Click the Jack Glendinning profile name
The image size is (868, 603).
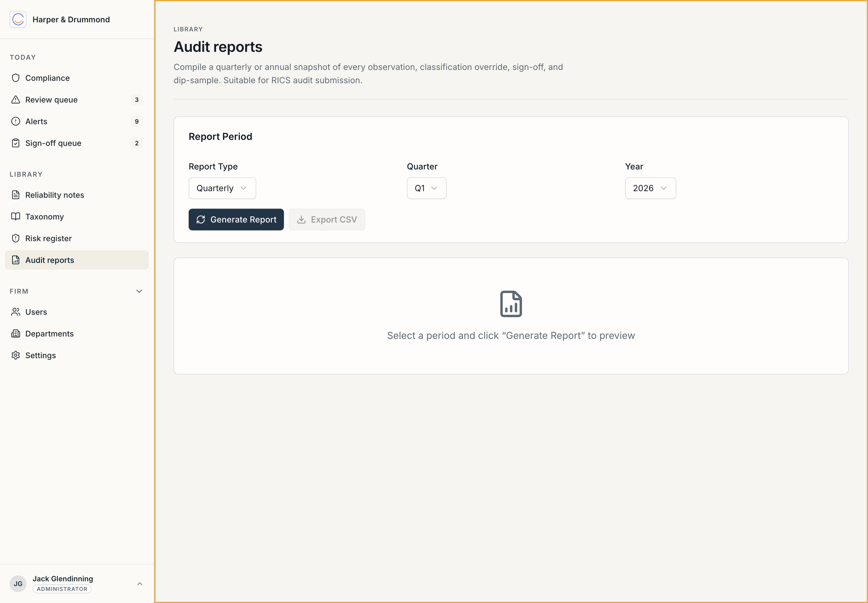coord(63,579)
